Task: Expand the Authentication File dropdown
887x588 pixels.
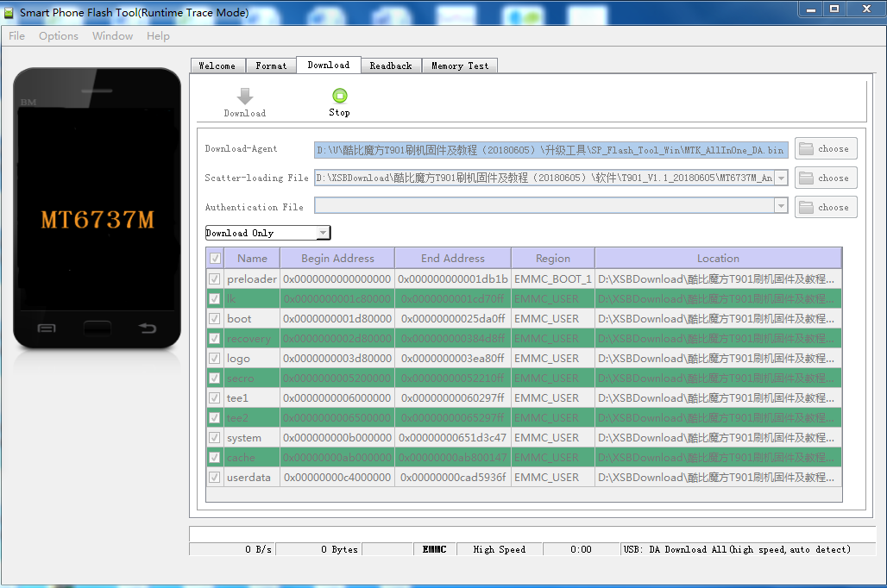Action: click(781, 207)
